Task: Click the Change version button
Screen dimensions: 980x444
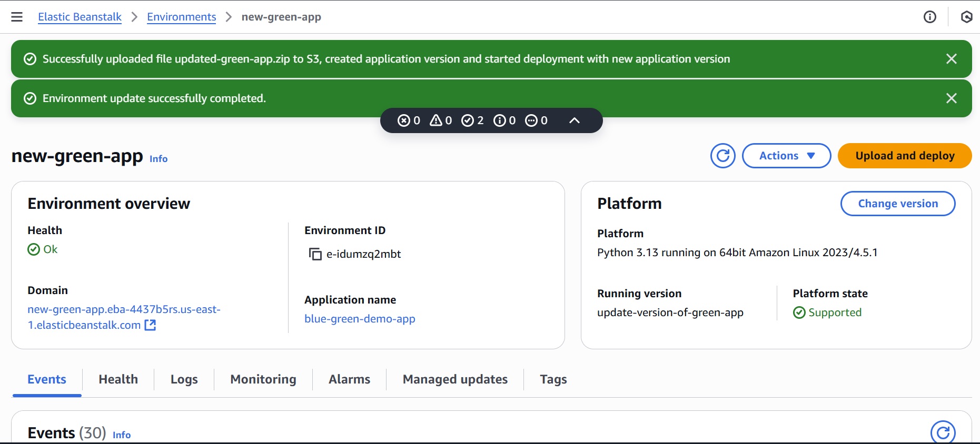Action: (x=897, y=204)
